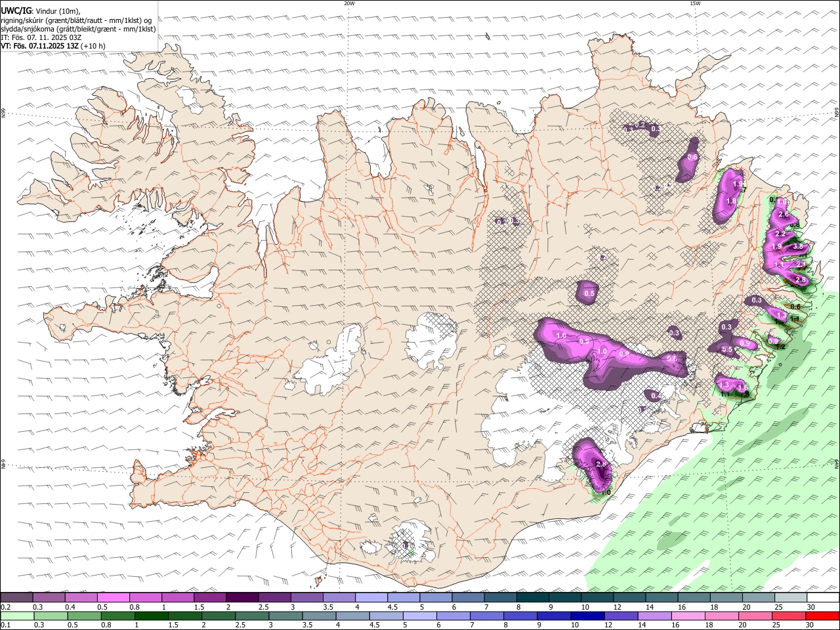Screen dimensions: 840x630
Task: Click the '15W' longitude label
Action: [x=695, y=3]
